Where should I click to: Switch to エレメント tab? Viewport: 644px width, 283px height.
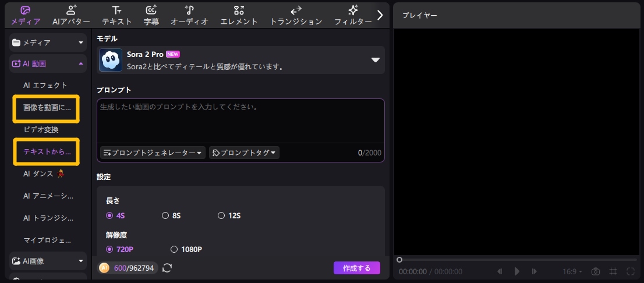[239, 16]
